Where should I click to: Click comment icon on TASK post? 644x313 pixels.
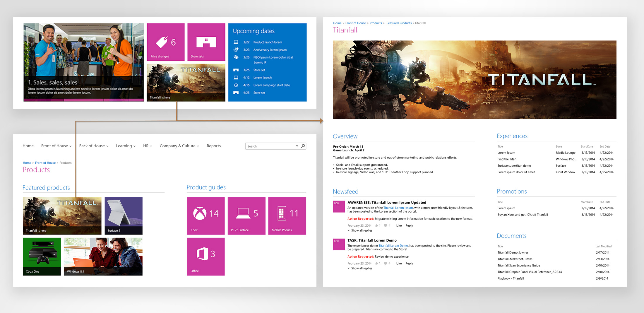[386, 263]
